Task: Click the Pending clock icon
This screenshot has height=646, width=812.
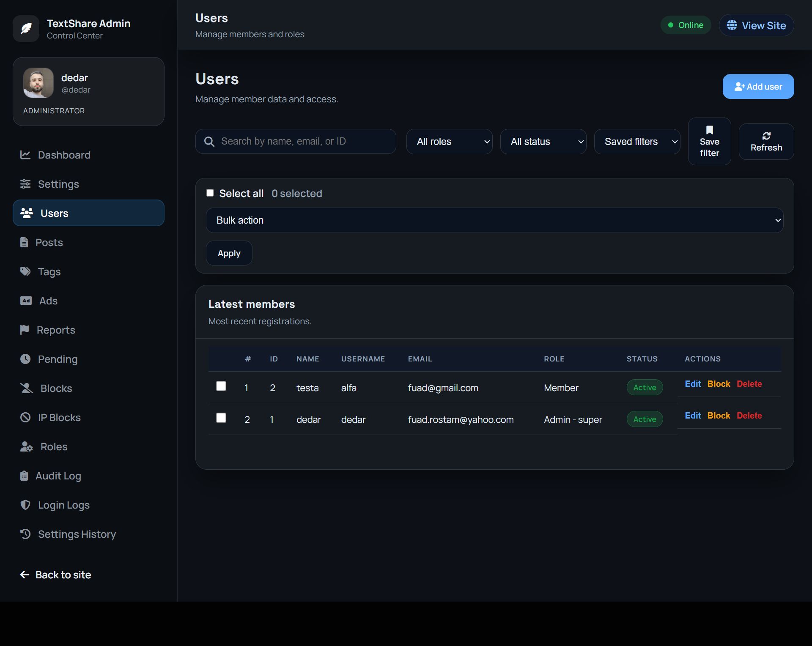Action: pyautogui.click(x=25, y=359)
